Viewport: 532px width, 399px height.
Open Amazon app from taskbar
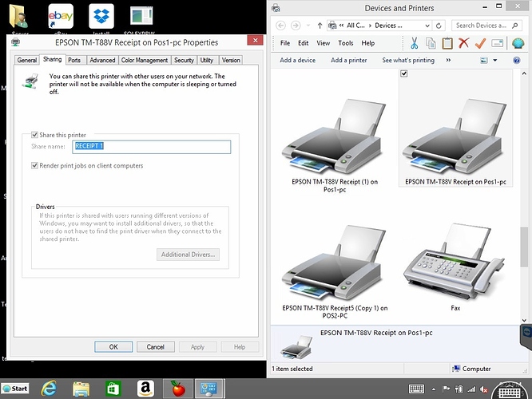[x=145, y=389]
